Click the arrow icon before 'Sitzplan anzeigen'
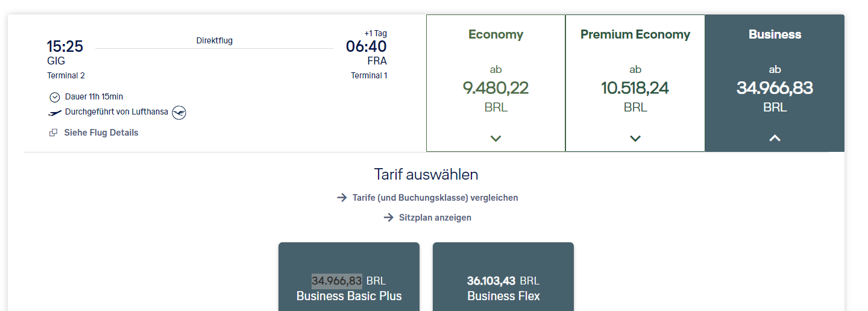The image size is (868, 311). [x=388, y=218]
